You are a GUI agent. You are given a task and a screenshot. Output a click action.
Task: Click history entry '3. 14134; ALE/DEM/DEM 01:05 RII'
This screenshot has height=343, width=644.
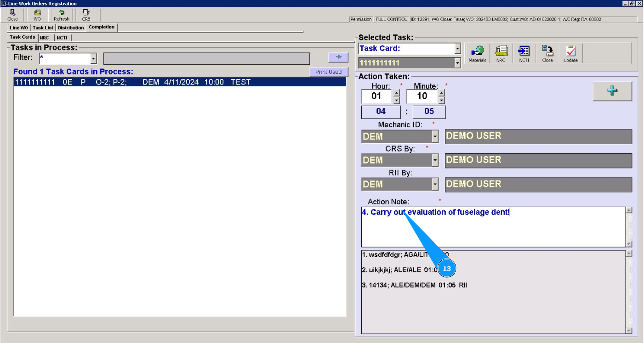(415, 285)
